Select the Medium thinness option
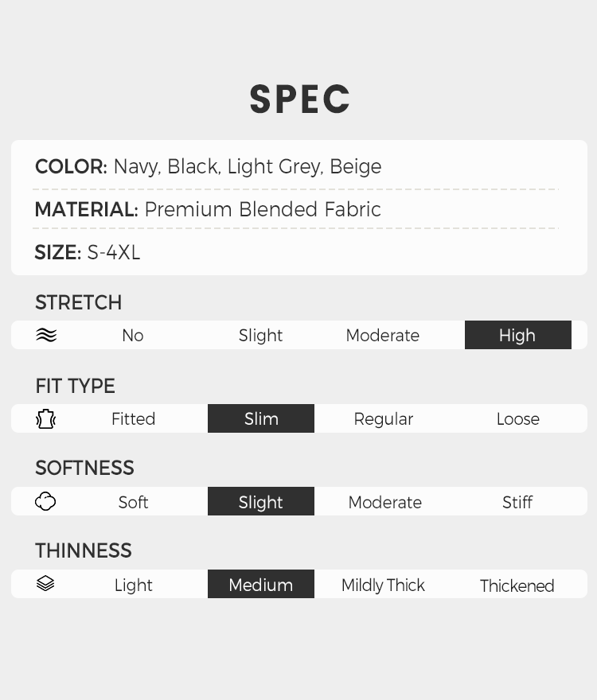Viewport: 597px width, 700px height. pos(261,585)
